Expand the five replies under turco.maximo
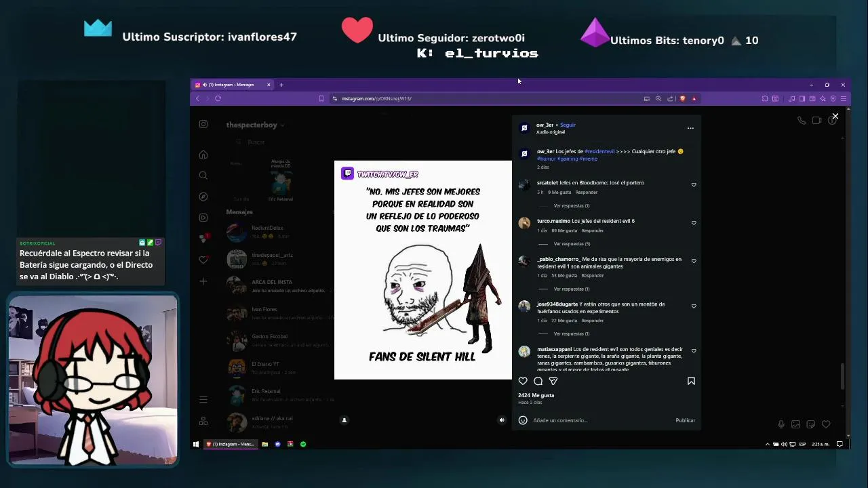This screenshot has height=488, width=868. point(572,244)
